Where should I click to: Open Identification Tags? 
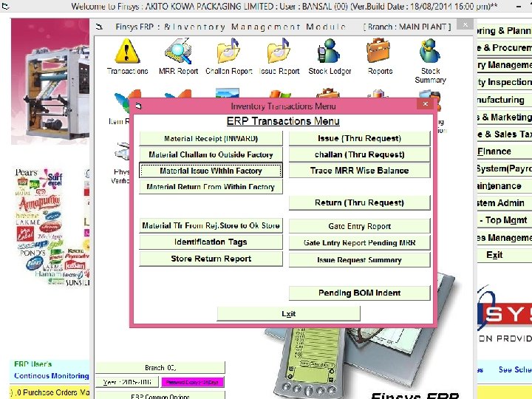click(211, 242)
